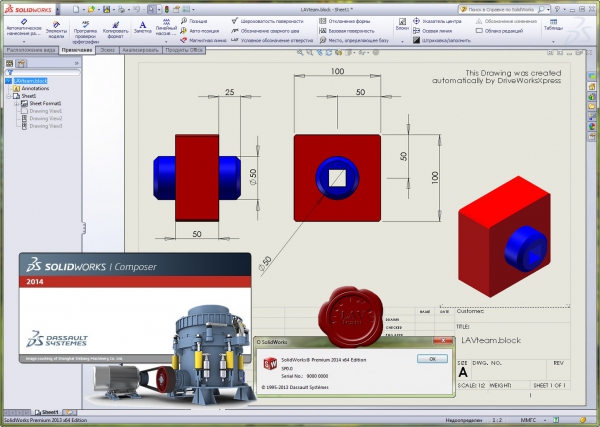Image resolution: width=600 pixels, height=427 pixels.
Task: Click the Undo arrow icon
Action: click(x=136, y=9)
